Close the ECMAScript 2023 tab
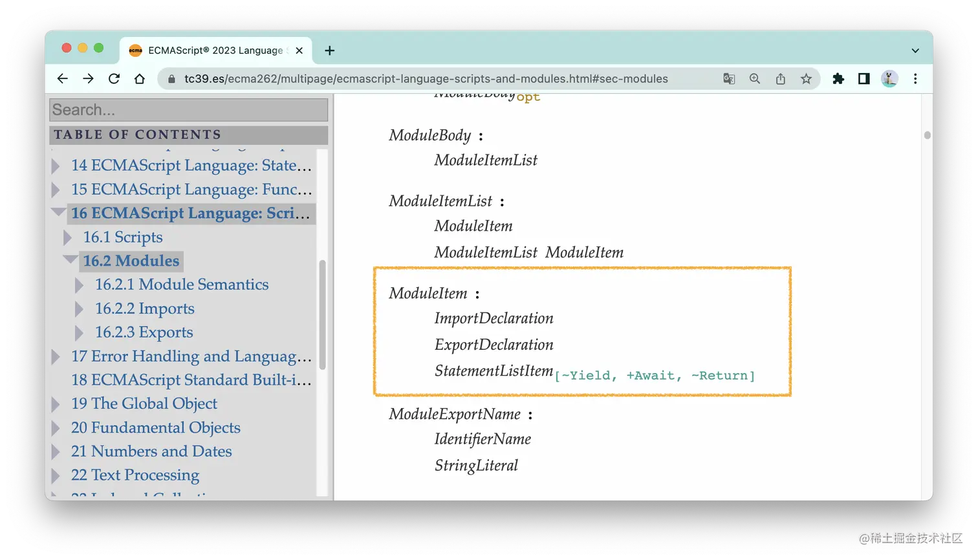The width and height of the screenshot is (978, 560). click(x=299, y=50)
